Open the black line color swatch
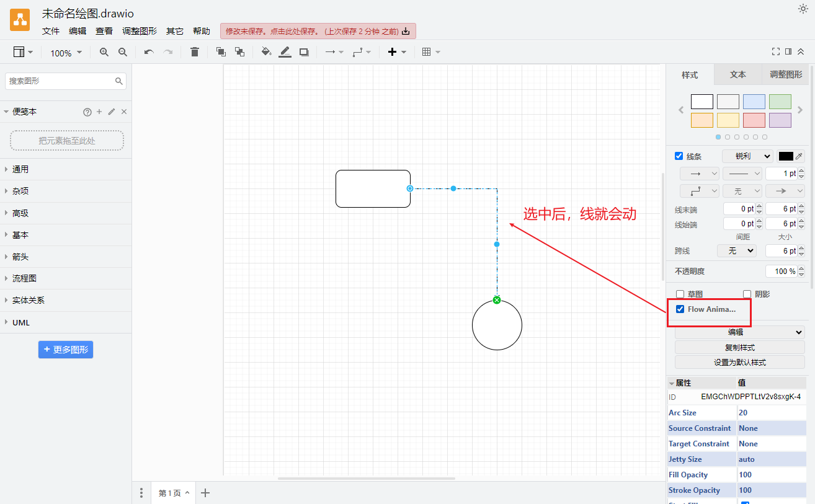 [x=786, y=156]
